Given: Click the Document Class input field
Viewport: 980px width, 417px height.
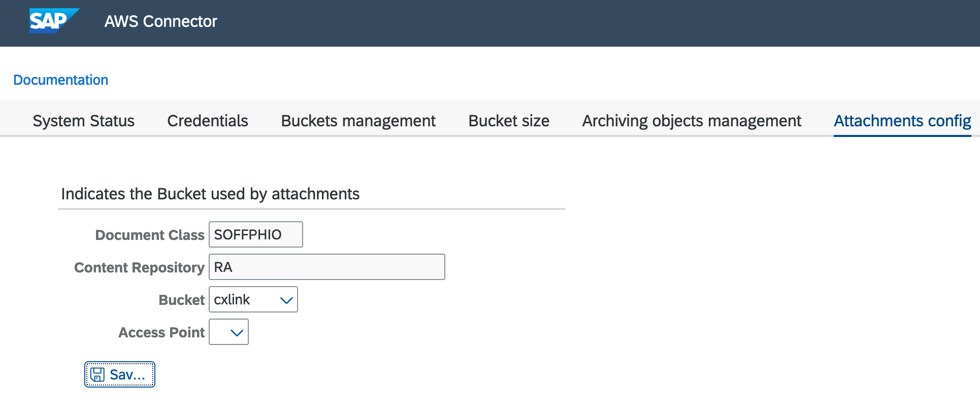Looking at the screenshot, I should pos(255,234).
